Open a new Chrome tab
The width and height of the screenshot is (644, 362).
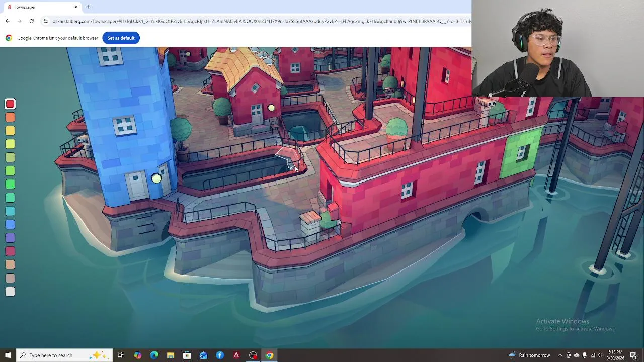(x=89, y=7)
